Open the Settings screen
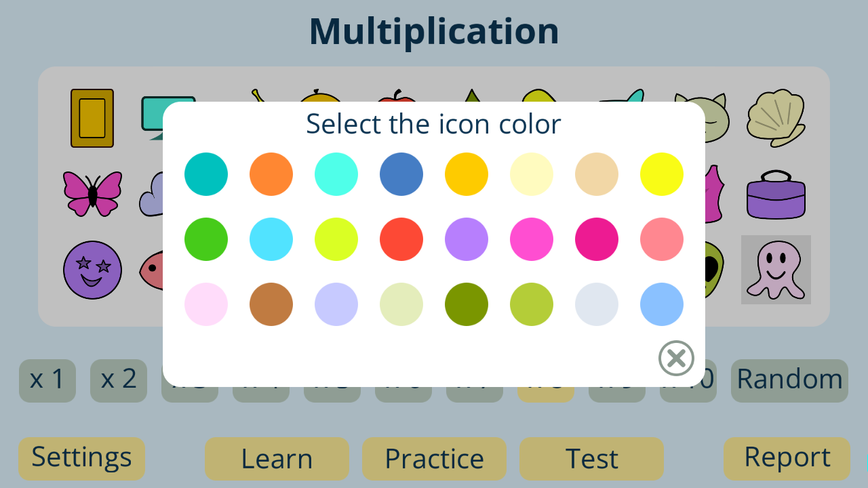Screen dimensions: 868x488 (x=81, y=458)
